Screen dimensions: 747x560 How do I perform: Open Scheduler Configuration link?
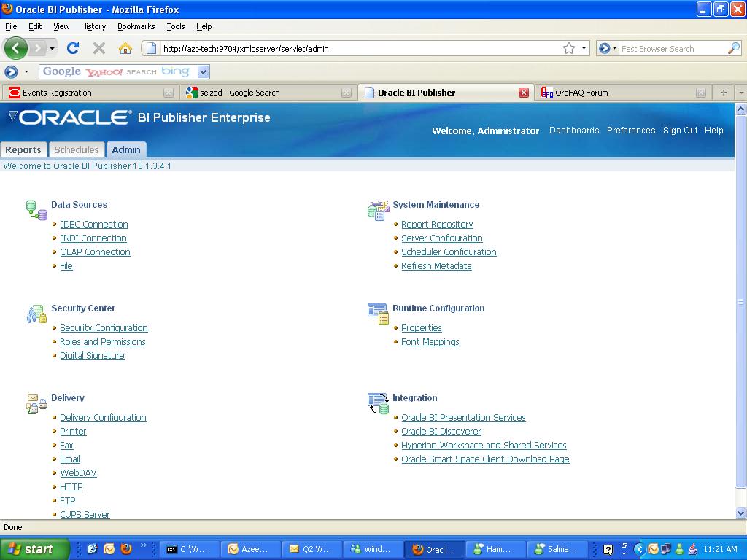click(449, 252)
